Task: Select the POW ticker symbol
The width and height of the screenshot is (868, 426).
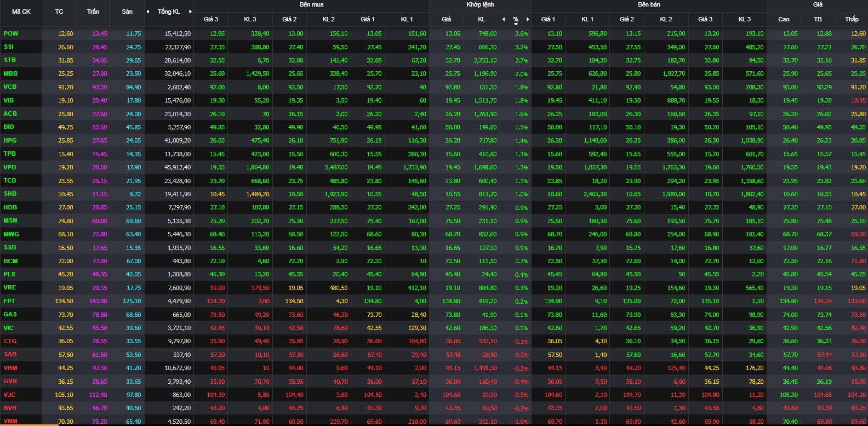Action: pyautogui.click(x=11, y=33)
